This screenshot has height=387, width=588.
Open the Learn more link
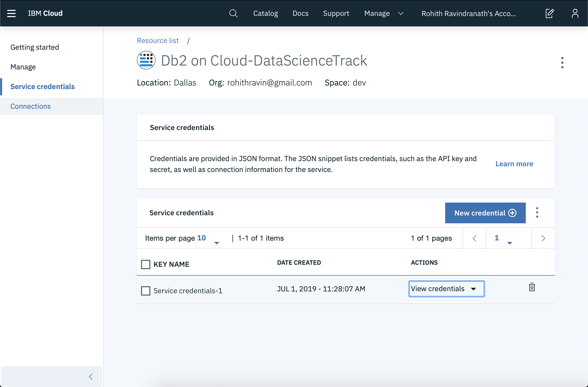click(x=514, y=164)
